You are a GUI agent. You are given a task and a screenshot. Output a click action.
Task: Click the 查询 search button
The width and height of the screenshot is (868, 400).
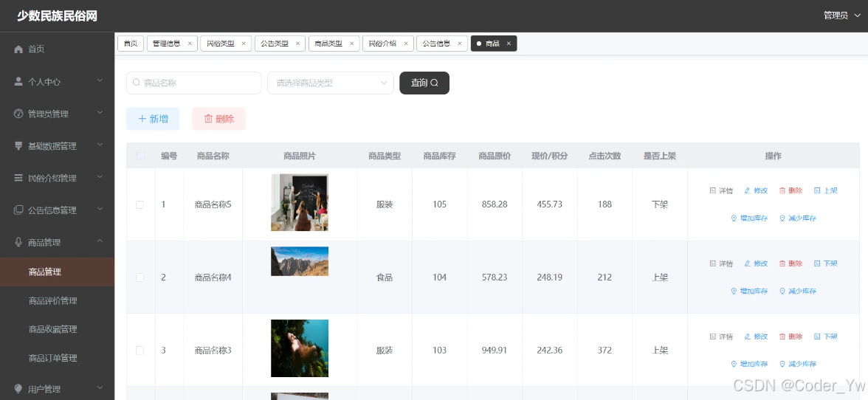pos(424,83)
